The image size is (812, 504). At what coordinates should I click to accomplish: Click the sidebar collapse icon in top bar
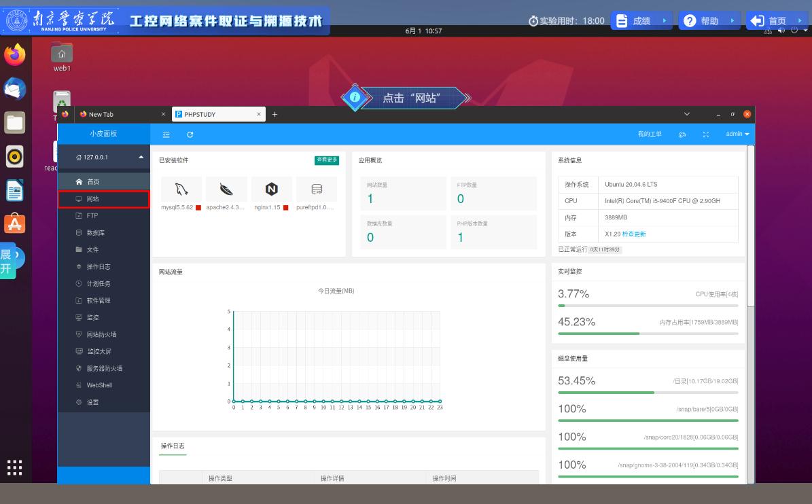coord(166,134)
